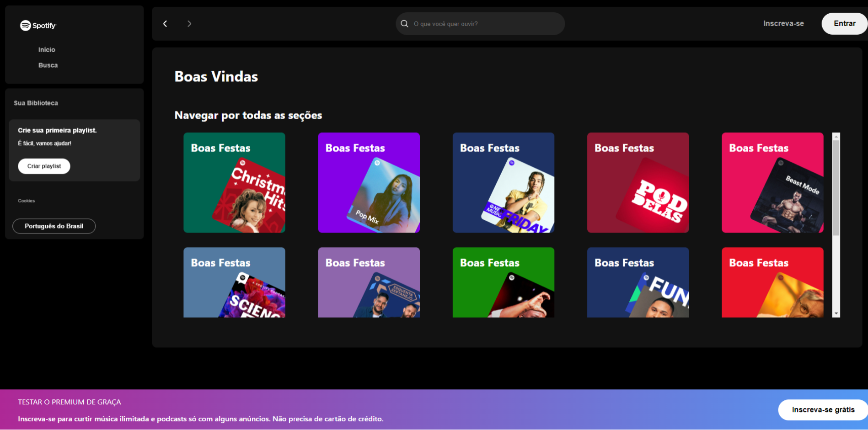Click 'Crie sua primeira playlist.' text
The height and width of the screenshot is (430, 868).
(57, 130)
